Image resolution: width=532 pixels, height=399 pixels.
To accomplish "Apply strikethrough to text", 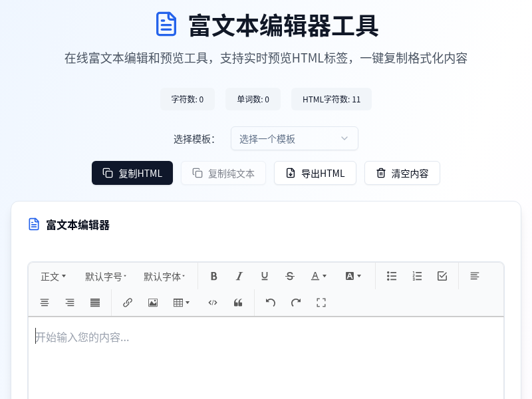I will tap(289, 276).
